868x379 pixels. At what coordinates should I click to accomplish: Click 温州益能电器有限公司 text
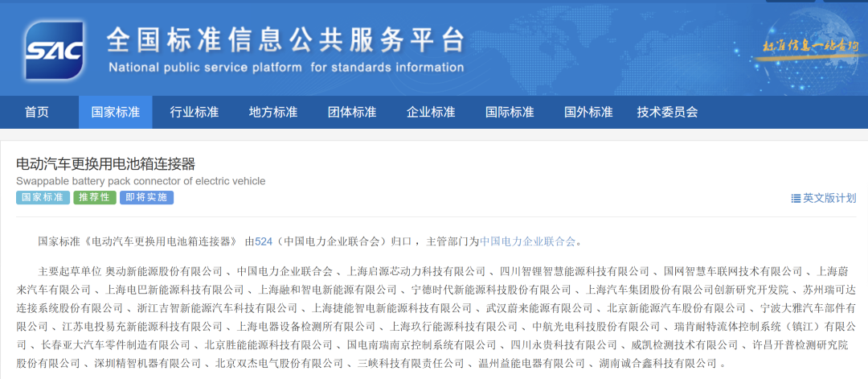531,364
